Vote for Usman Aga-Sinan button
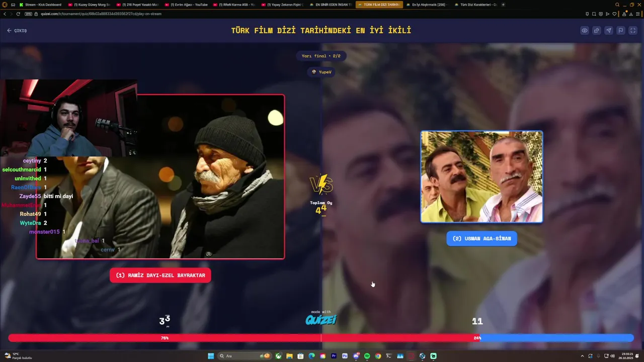644x362 pixels. point(481,238)
